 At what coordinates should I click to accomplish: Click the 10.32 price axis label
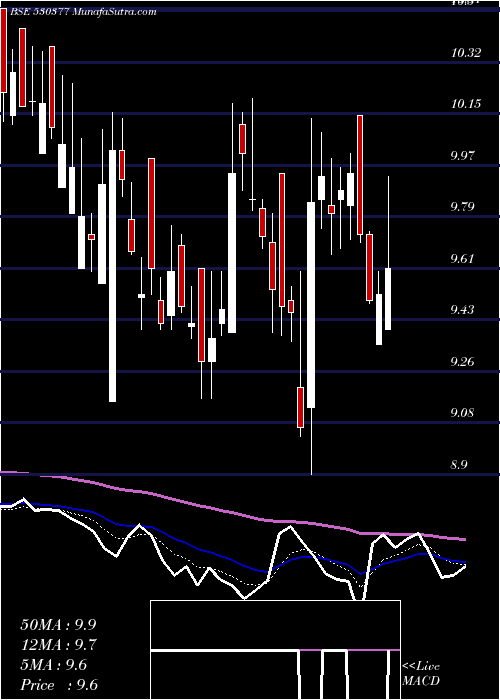466,53
